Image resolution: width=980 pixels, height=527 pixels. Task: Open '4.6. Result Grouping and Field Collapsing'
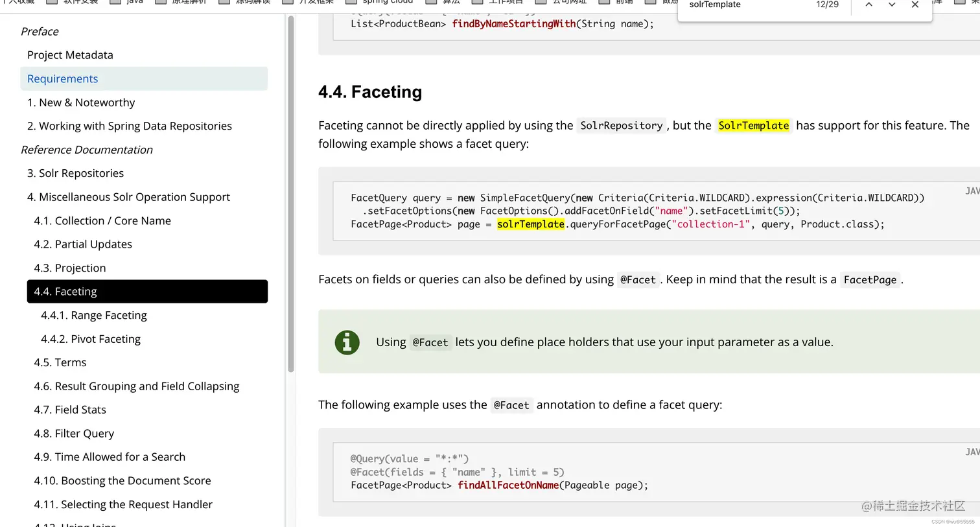point(137,386)
